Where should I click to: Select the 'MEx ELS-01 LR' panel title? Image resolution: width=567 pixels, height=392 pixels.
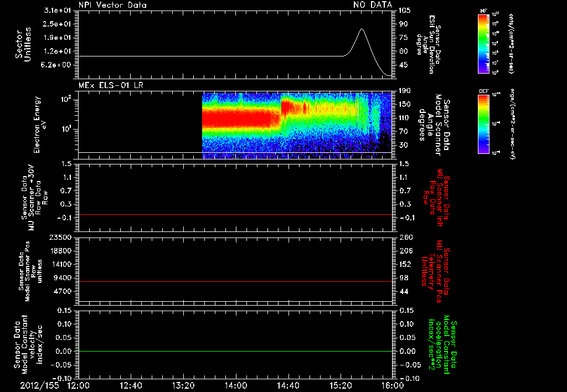point(111,86)
